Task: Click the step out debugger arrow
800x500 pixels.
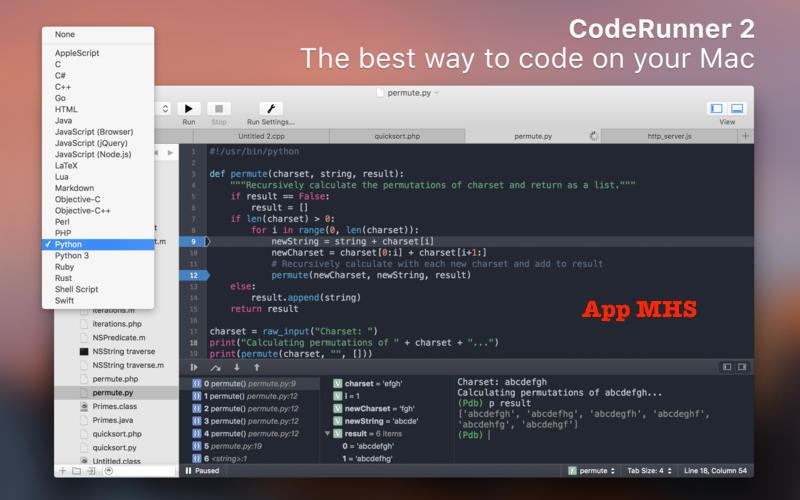Action: click(257, 367)
